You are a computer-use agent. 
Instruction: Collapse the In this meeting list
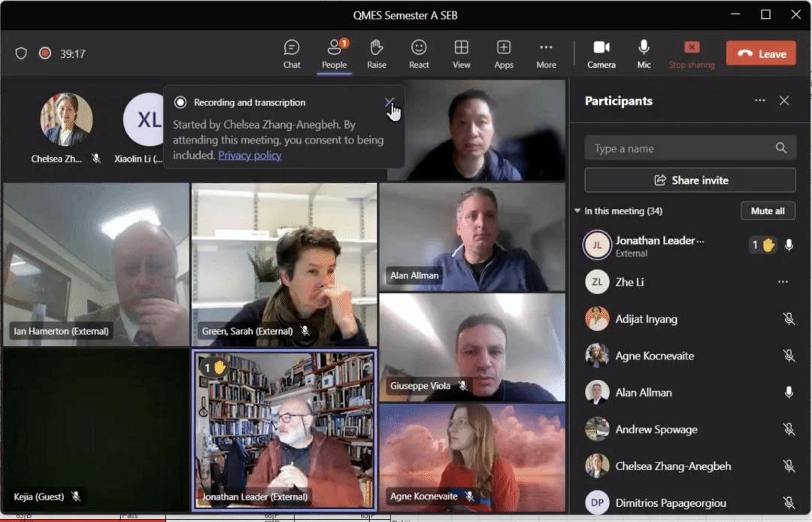[x=577, y=211]
